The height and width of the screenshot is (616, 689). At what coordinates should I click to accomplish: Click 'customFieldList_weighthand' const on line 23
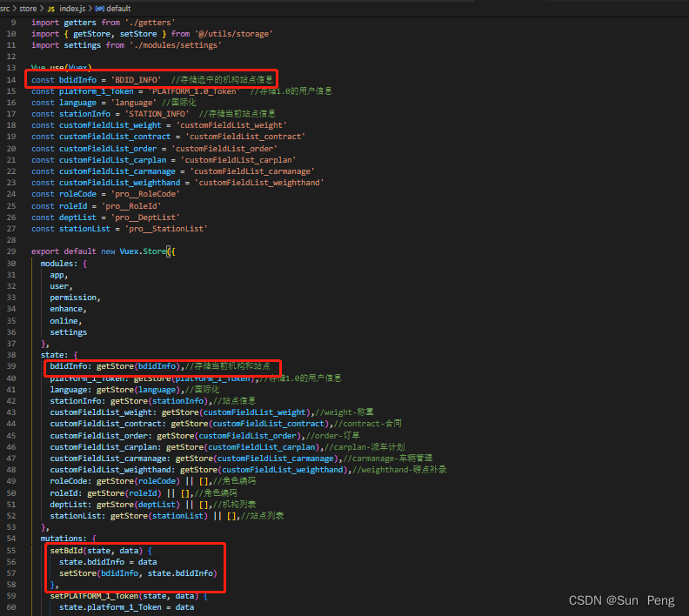[x=119, y=183]
